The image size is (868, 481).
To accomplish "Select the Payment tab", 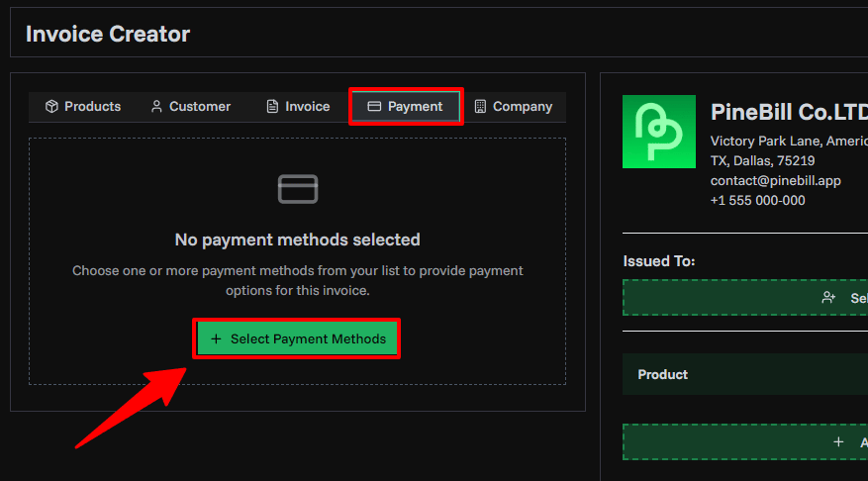I will (406, 106).
